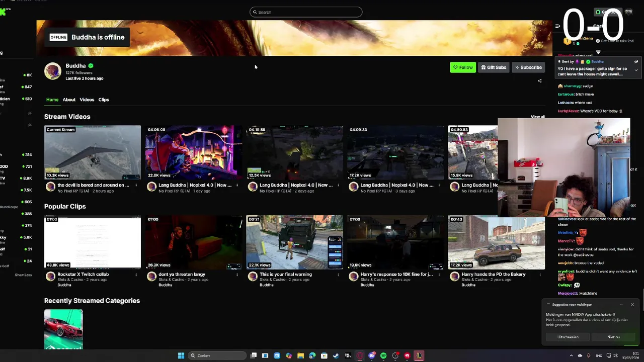
Task: Expand the pinned message chevron
Action: tap(636, 70)
